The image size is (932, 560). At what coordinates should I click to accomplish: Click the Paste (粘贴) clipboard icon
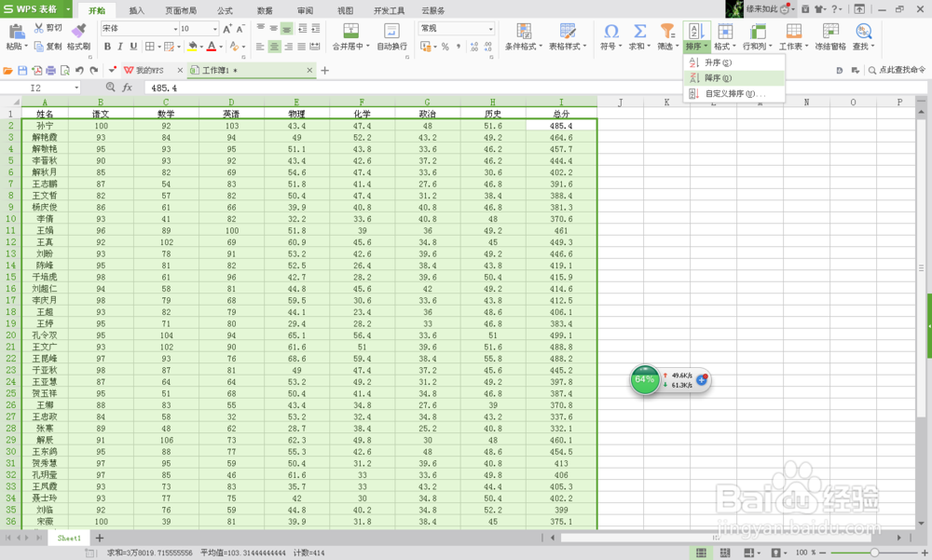point(16,32)
